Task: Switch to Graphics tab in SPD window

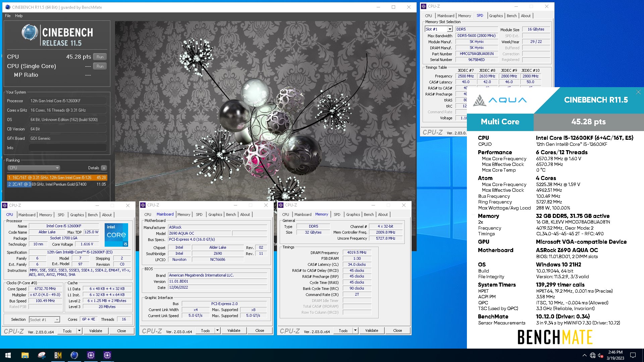Action: pyautogui.click(x=496, y=16)
